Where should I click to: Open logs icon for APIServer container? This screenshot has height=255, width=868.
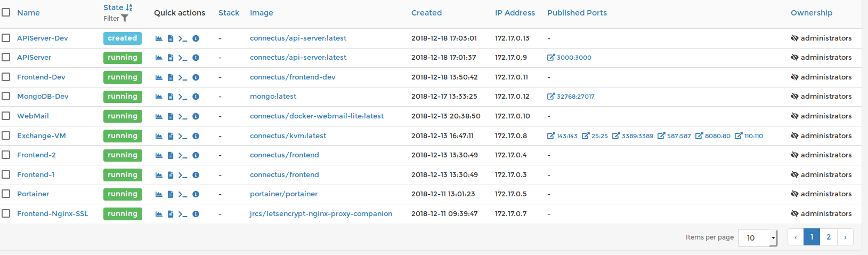(171, 58)
